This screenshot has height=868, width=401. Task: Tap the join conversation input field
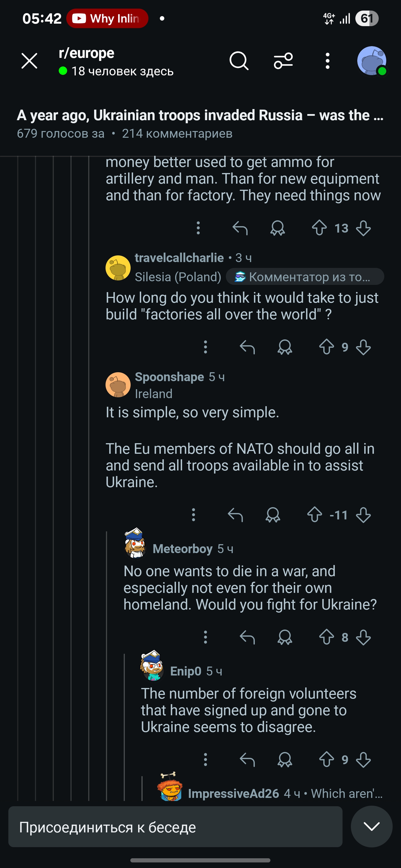175,827
